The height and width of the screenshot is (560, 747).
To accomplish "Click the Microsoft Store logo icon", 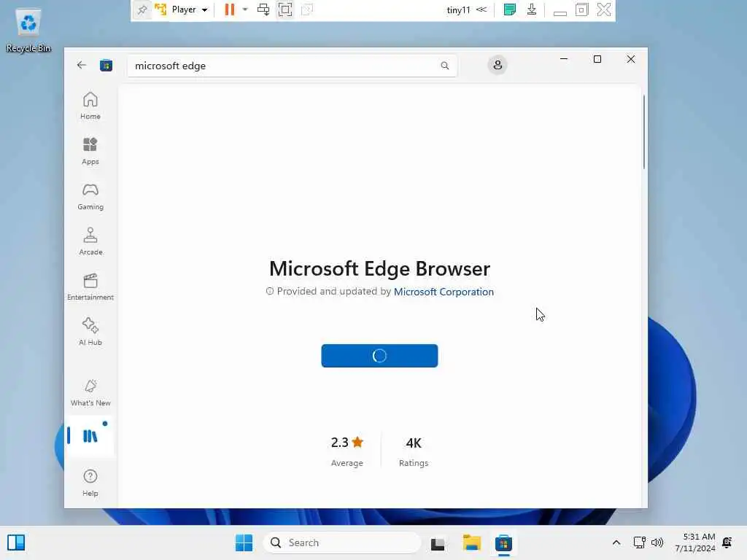I will (x=106, y=65).
